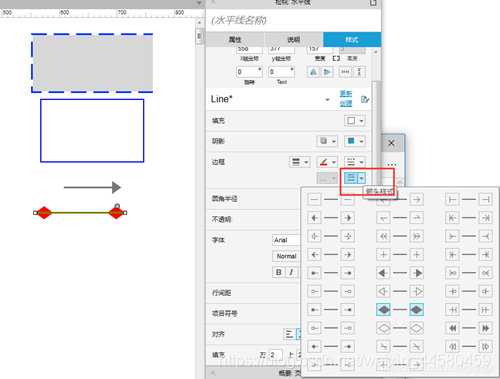The width and height of the screenshot is (500, 379).
Task: Click the fit-to-text height icon
Action: click(x=359, y=72)
